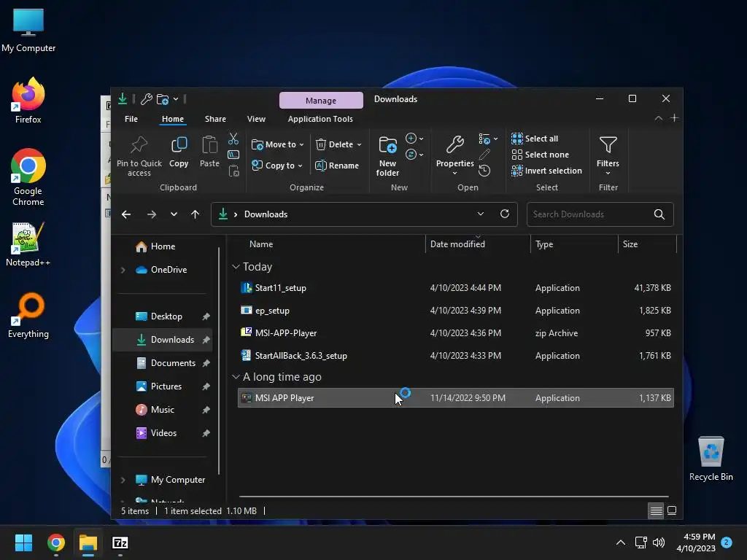The width and height of the screenshot is (747, 560).
Task: Click the Copy path icon
Action: click(x=233, y=155)
